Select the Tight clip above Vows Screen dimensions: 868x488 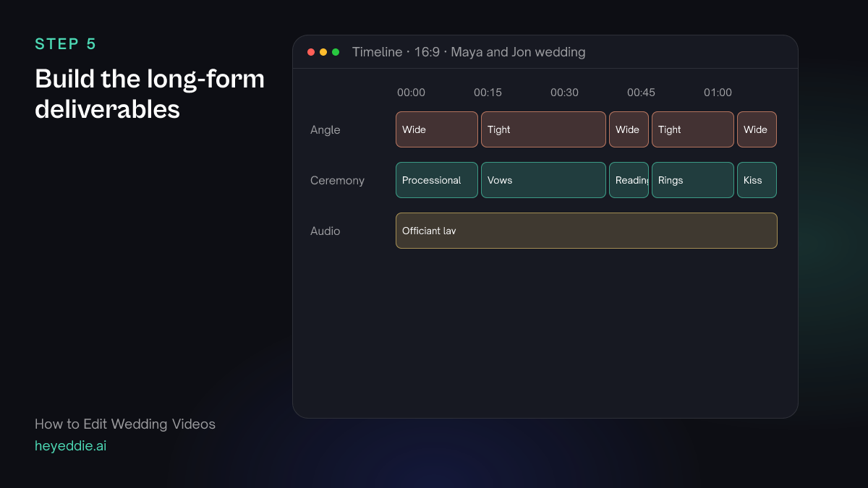click(543, 129)
